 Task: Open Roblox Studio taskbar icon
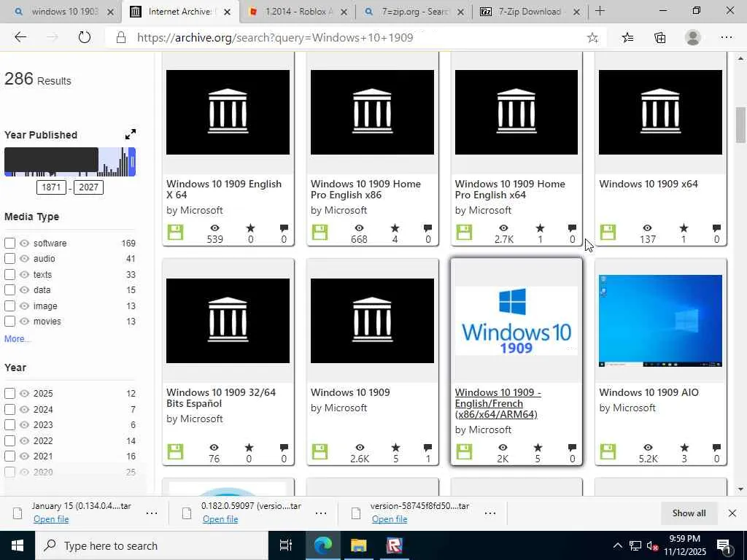tap(394, 545)
